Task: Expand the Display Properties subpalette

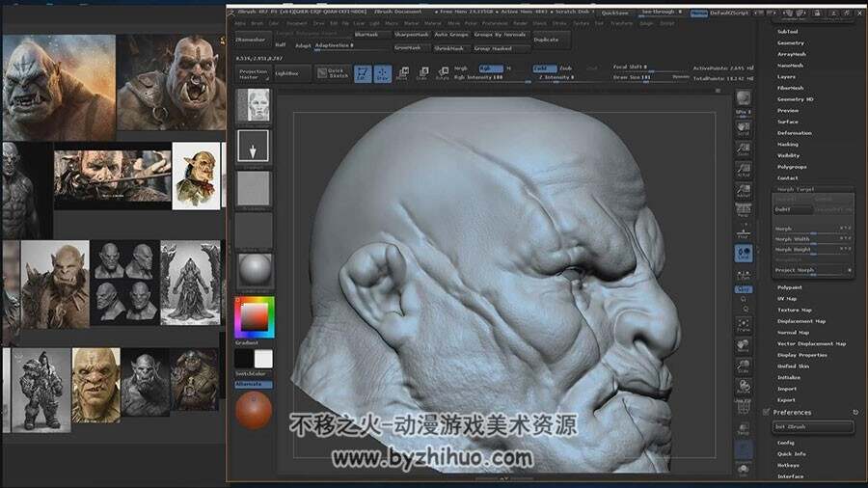Action: pos(802,355)
